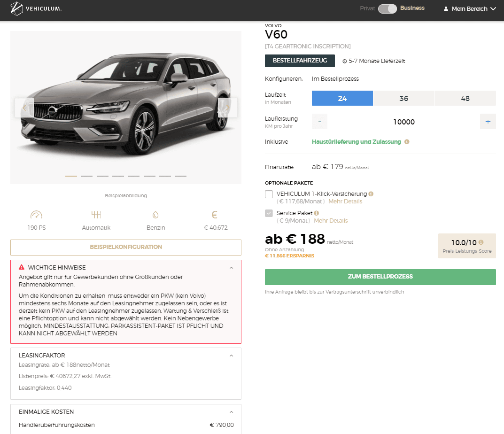The width and height of the screenshot is (504, 434).
Task: Jump to the second image carousel indicator
Action: point(87,176)
